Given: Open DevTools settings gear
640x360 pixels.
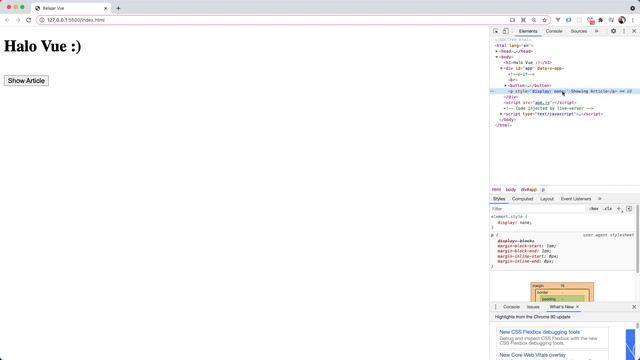Looking at the screenshot, I should (613, 31).
